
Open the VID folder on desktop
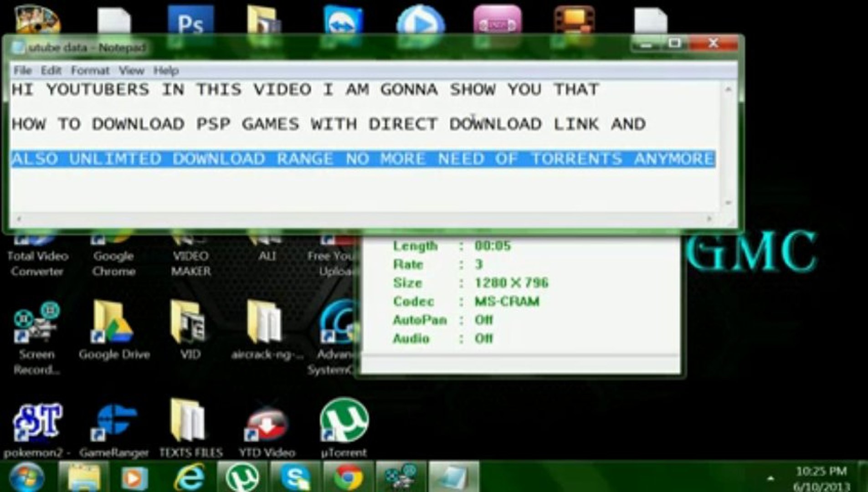pos(190,331)
